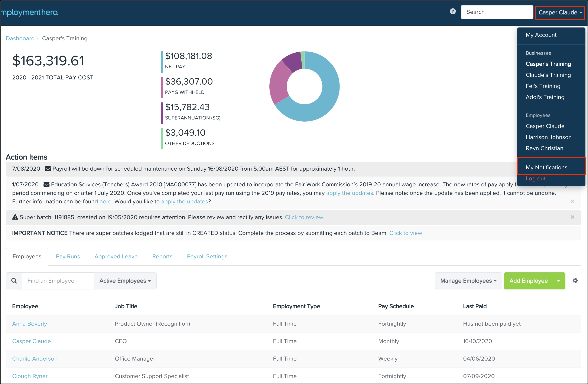Collapse the Casper Claude user menu
The image size is (588, 384).
tap(560, 12)
